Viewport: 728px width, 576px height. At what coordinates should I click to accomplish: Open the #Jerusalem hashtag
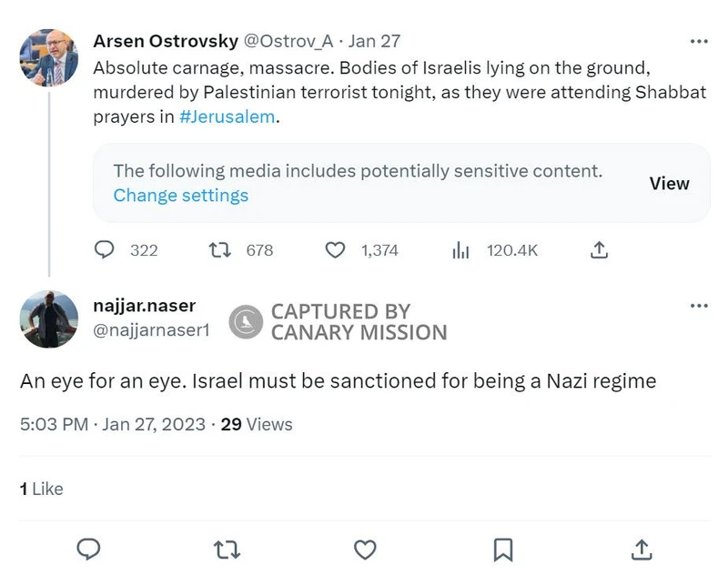[x=227, y=116]
